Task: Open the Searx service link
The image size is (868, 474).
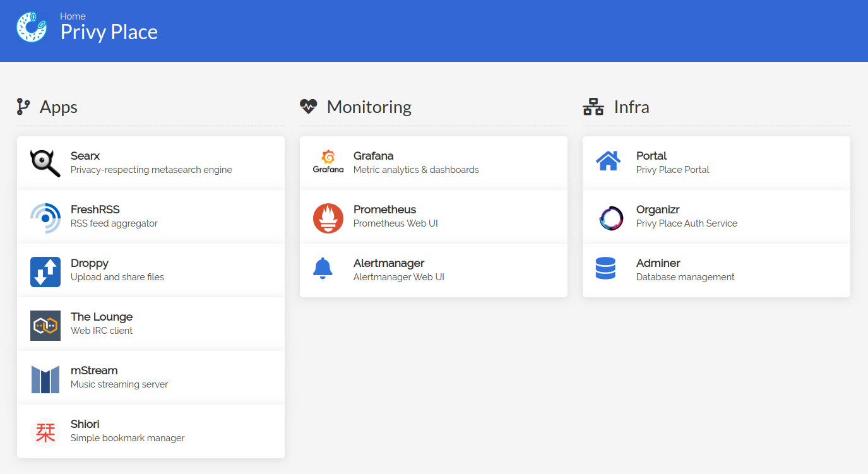Action: coord(85,156)
